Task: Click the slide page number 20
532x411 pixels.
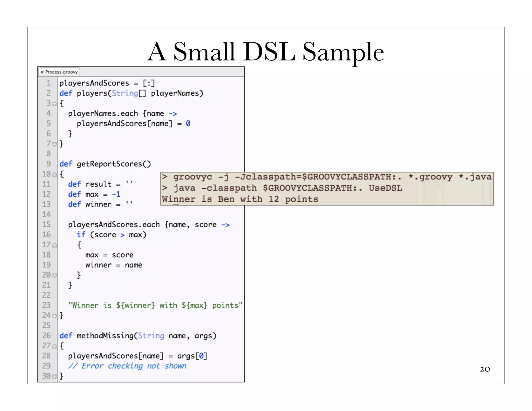Action: tap(485, 369)
